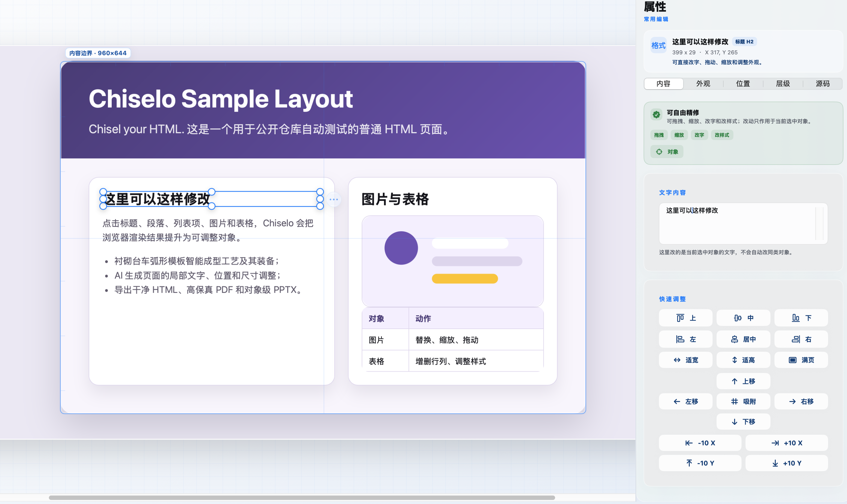The width and height of the screenshot is (847, 504).
Task: Switch to the 层级 tab
Action: point(783,84)
